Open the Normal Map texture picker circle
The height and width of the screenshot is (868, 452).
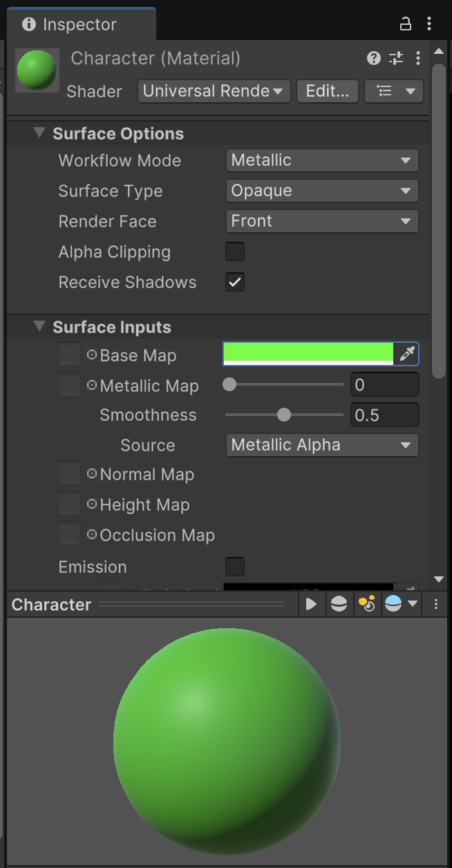[x=92, y=474]
